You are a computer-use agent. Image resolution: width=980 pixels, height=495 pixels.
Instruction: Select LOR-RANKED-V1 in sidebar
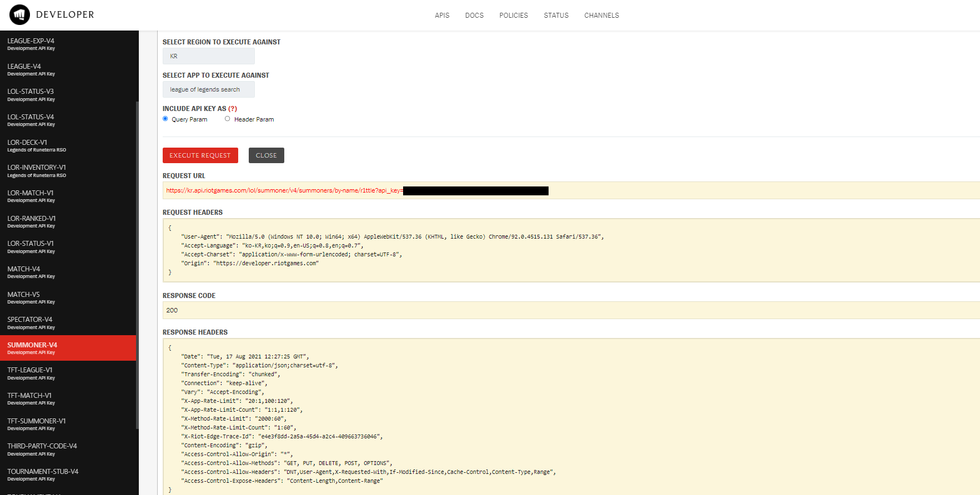[x=68, y=221]
